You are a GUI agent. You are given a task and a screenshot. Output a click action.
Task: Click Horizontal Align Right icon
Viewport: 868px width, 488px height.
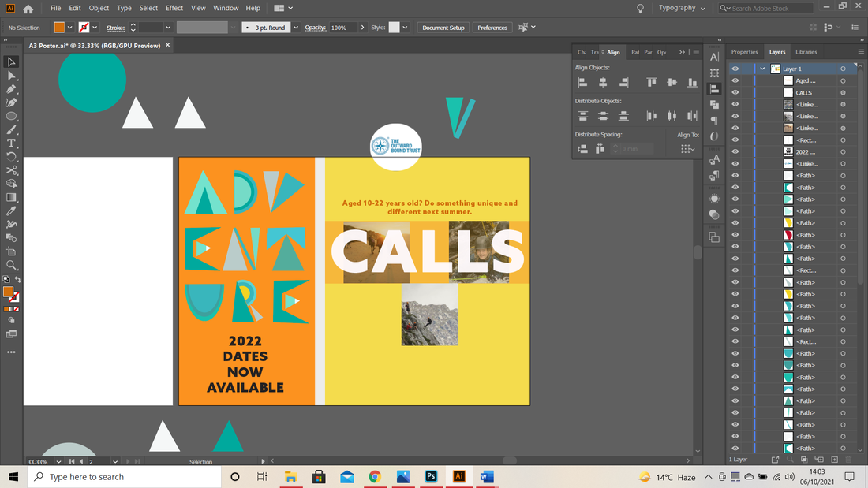[624, 83]
